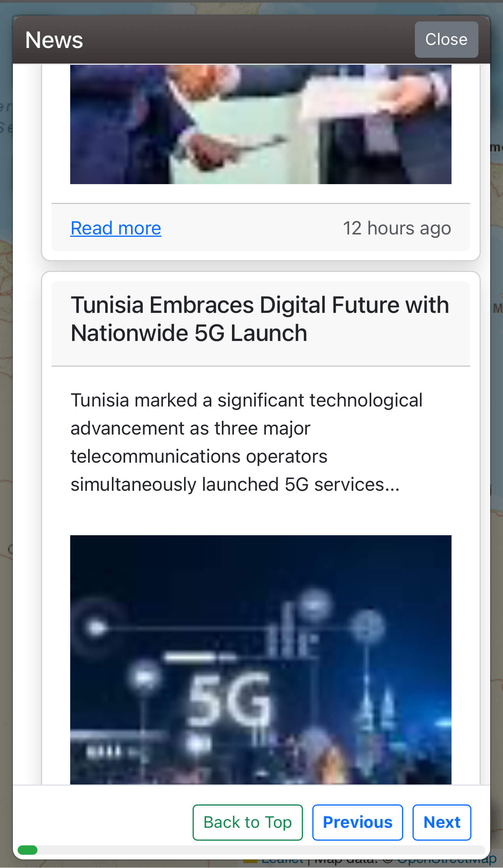Click the empty dark header bar area
The width and height of the screenshot is (503, 868).
tap(250, 39)
